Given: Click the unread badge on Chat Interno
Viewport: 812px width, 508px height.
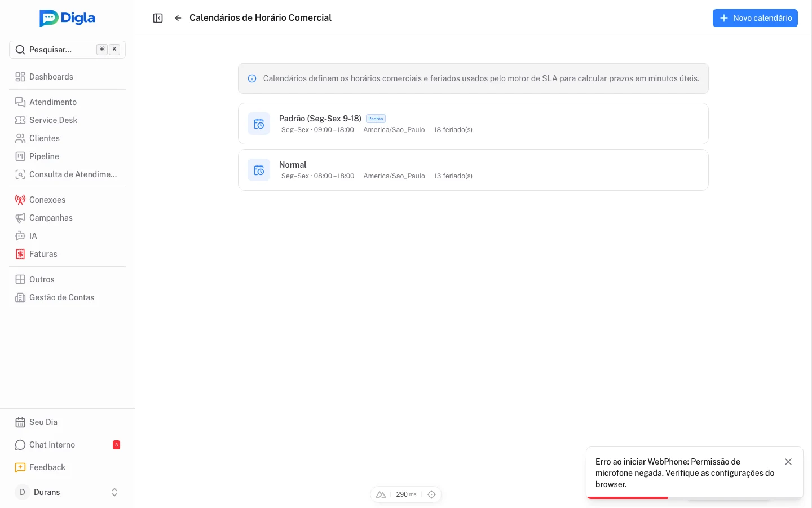Looking at the screenshot, I should tap(116, 445).
